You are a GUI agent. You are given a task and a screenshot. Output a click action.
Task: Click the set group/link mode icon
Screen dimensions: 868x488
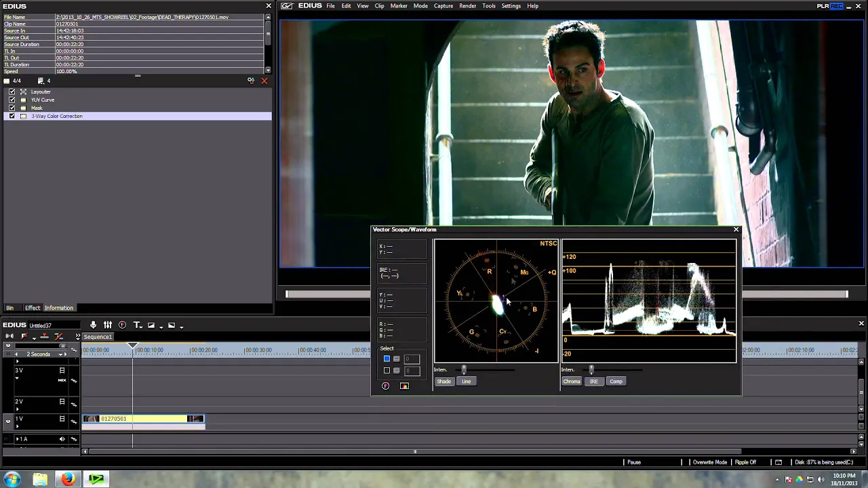[58, 336]
